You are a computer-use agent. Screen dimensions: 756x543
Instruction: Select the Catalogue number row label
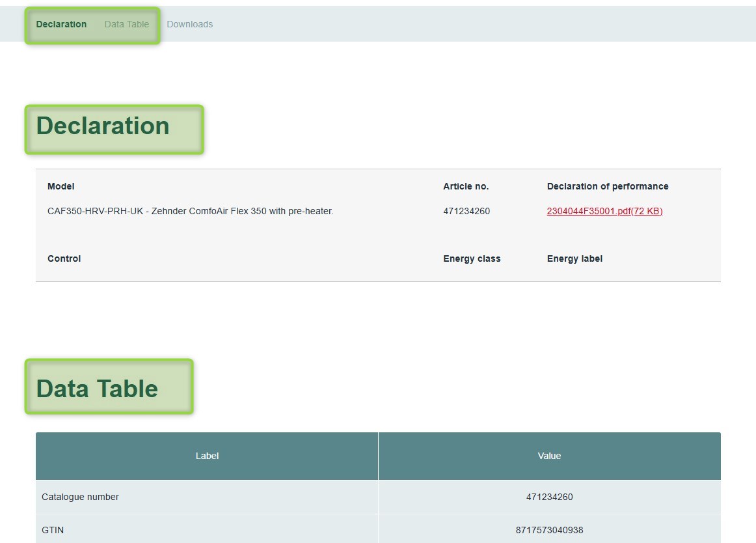click(80, 497)
